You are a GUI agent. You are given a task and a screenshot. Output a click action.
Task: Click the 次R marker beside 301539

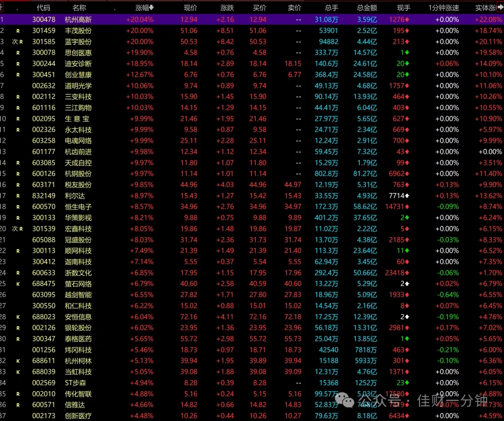17,229
